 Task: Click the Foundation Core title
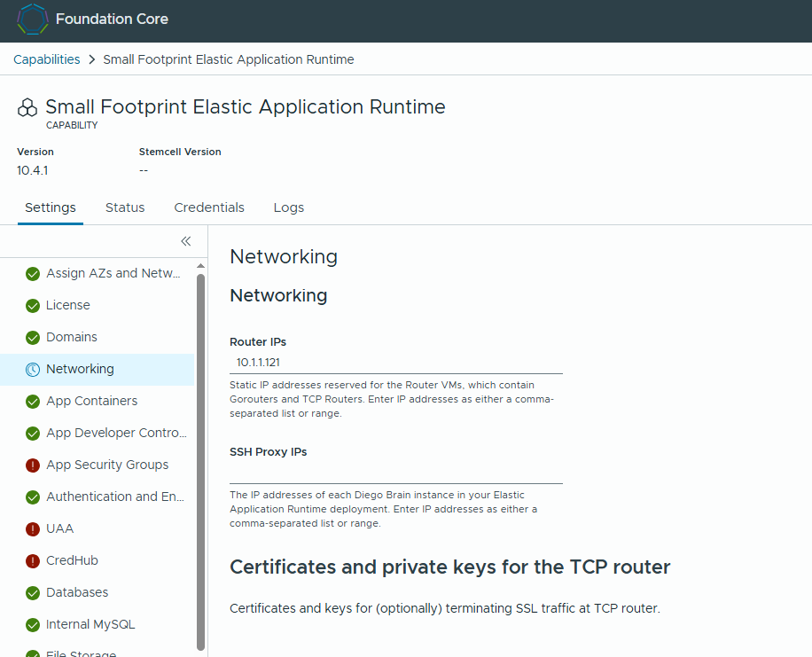(x=112, y=20)
